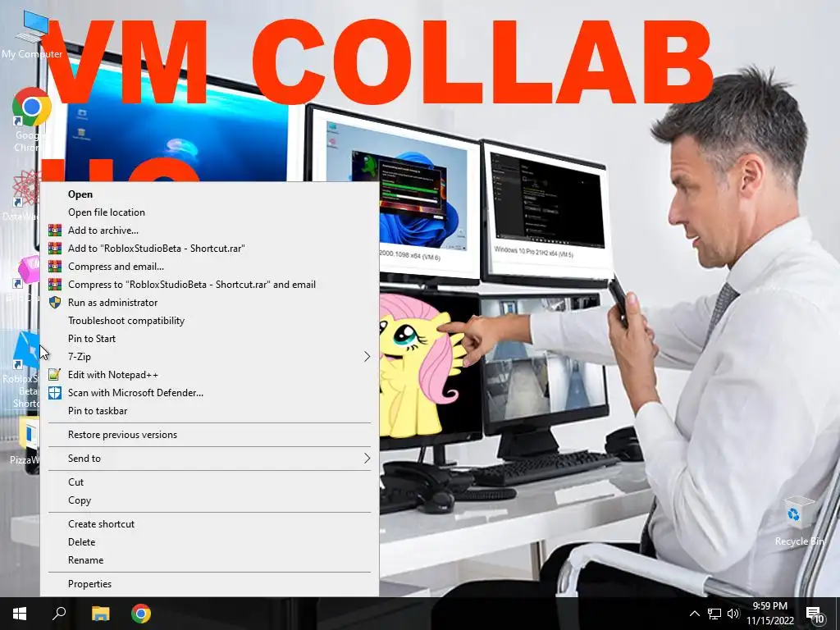Screen dimensions: 840x630
Task: Select the Google Chrome desktop shortcut
Action: point(31,119)
